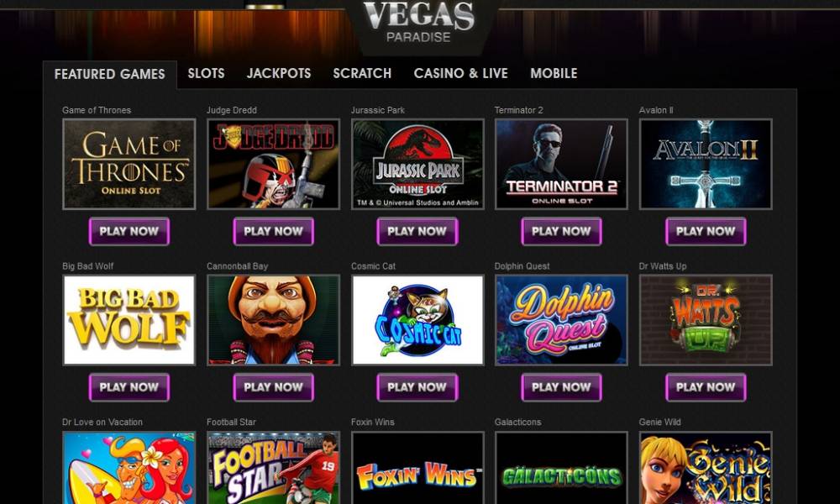840x504 pixels.
Task: Click the Vegas Paradise logo
Action: [x=419, y=23]
